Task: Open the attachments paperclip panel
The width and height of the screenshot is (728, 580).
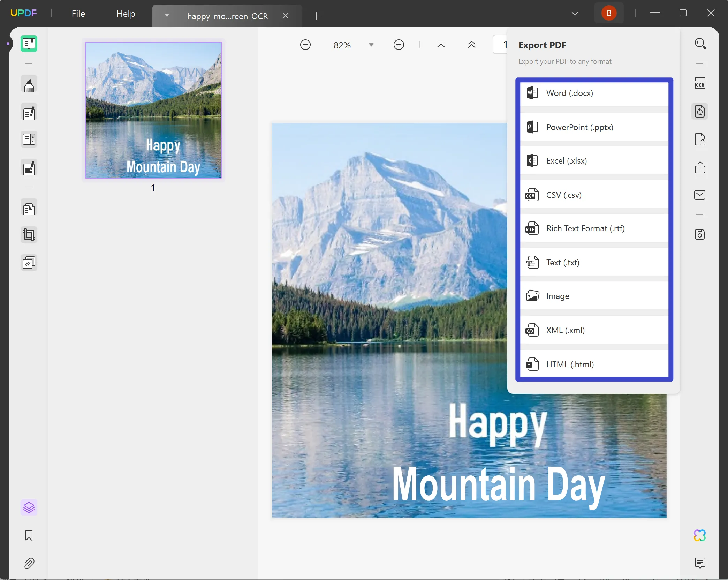Action: [29, 563]
